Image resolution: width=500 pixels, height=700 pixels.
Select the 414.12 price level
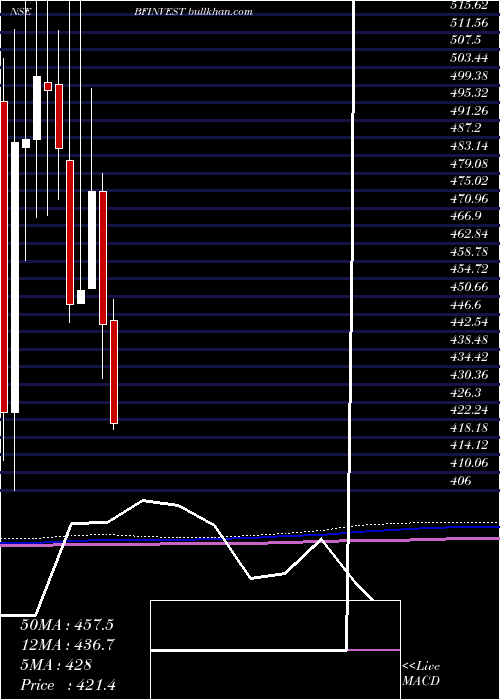469,445
